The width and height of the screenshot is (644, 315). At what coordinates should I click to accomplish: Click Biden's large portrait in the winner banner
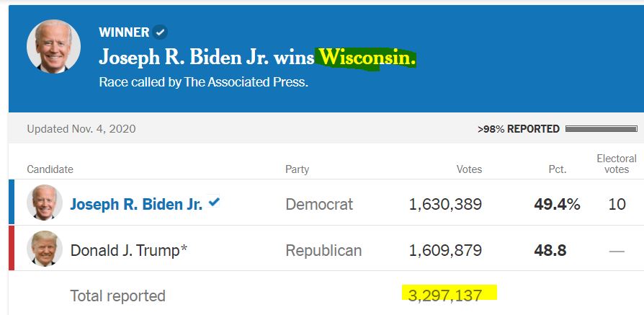pos(53,47)
